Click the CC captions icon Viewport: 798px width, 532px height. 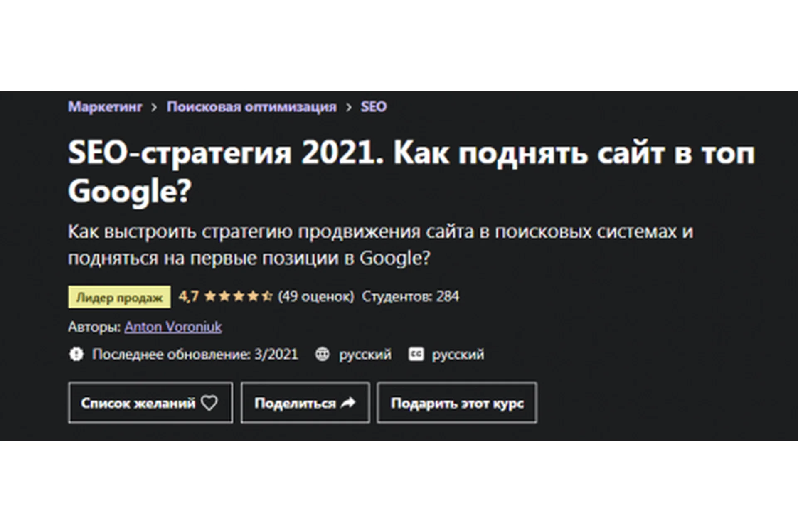(x=417, y=354)
